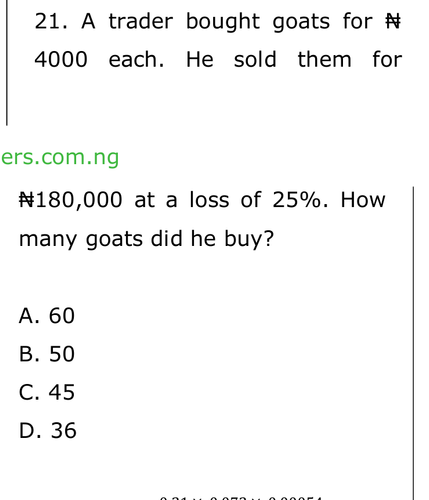The image size is (429, 500).
Task: Click the amount ₦180,000
Action: pos(71,200)
